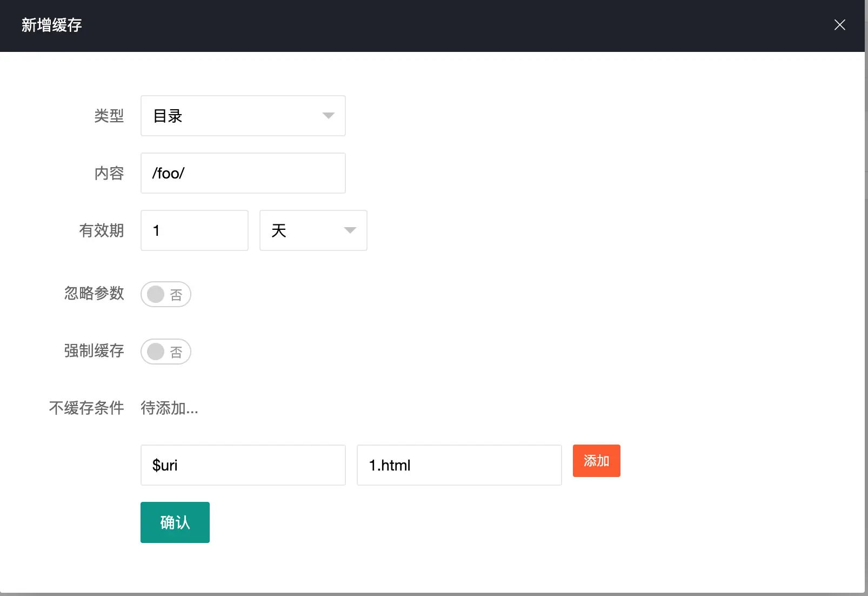This screenshot has width=868, height=596.
Task: Click the 类型 field label
Action: (x=109, y=116)
